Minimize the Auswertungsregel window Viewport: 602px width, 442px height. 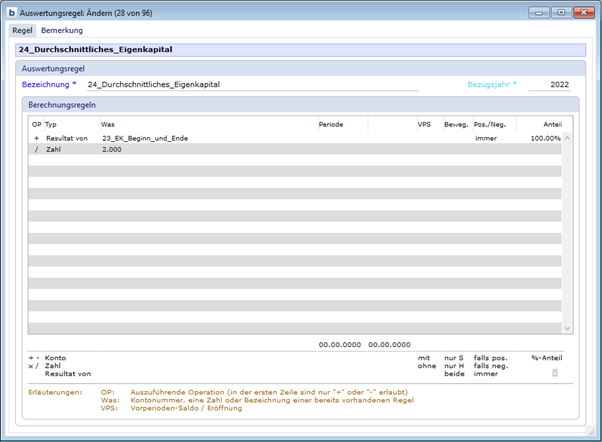click(541, 12)
